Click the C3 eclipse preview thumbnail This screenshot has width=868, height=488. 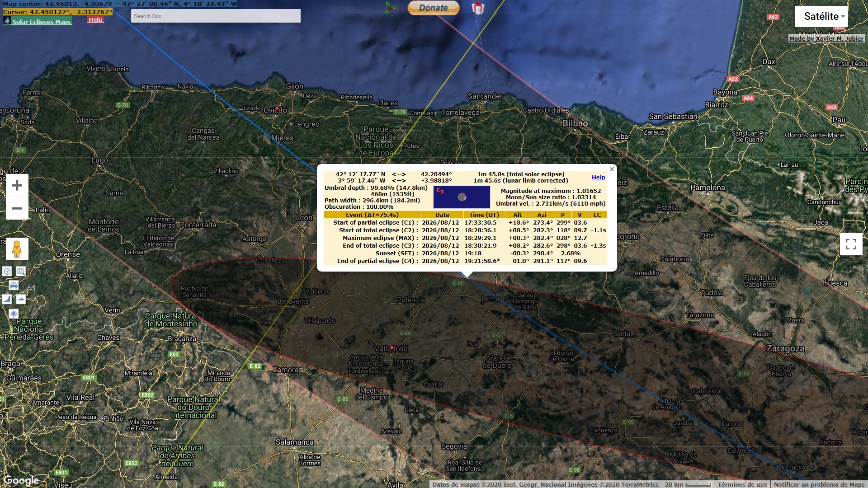point(462,197)
